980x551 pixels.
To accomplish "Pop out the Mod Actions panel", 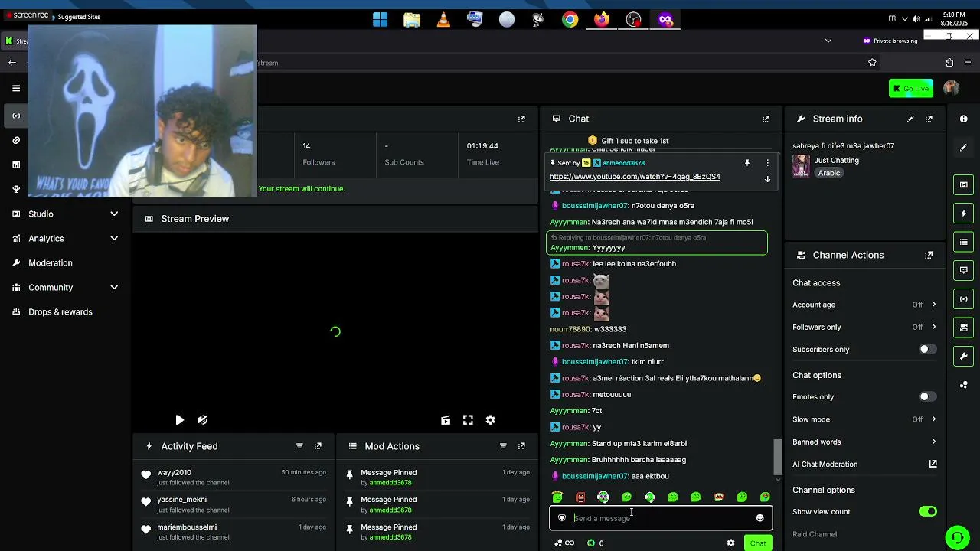I will (521, 446).
